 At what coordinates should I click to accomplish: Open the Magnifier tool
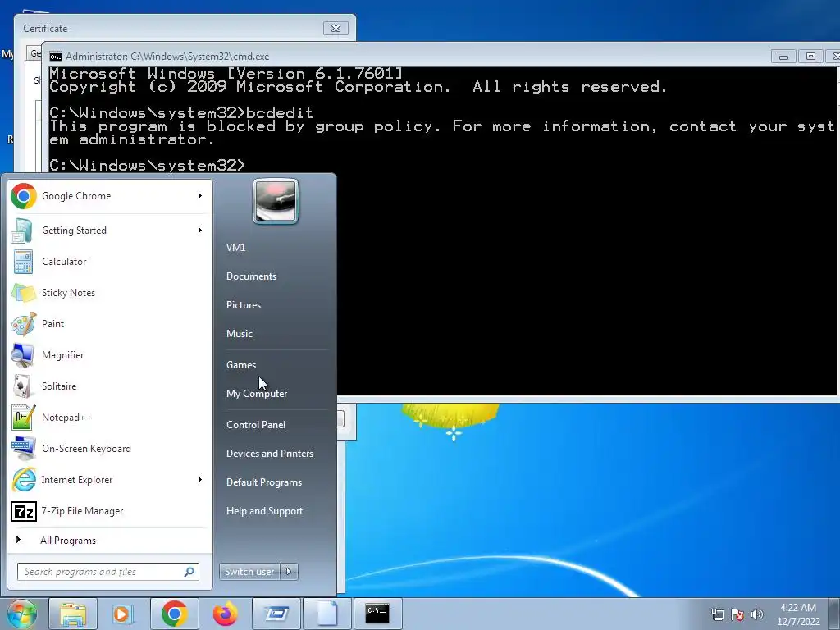109,355
